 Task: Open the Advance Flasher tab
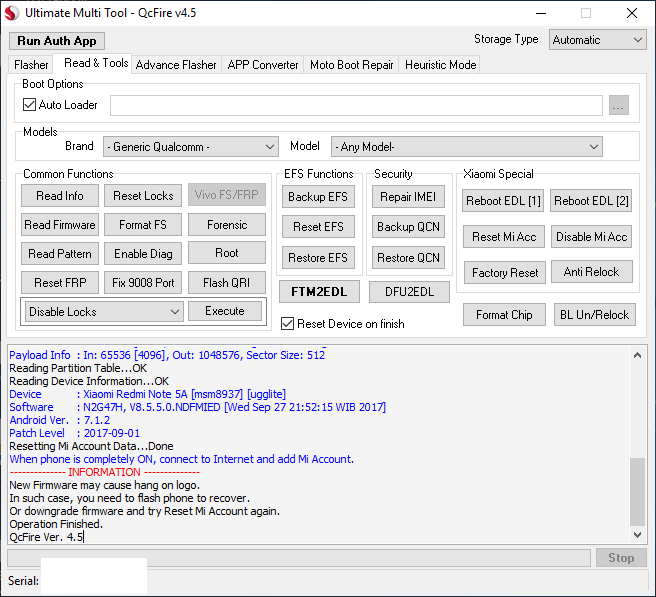coord(176,65)
